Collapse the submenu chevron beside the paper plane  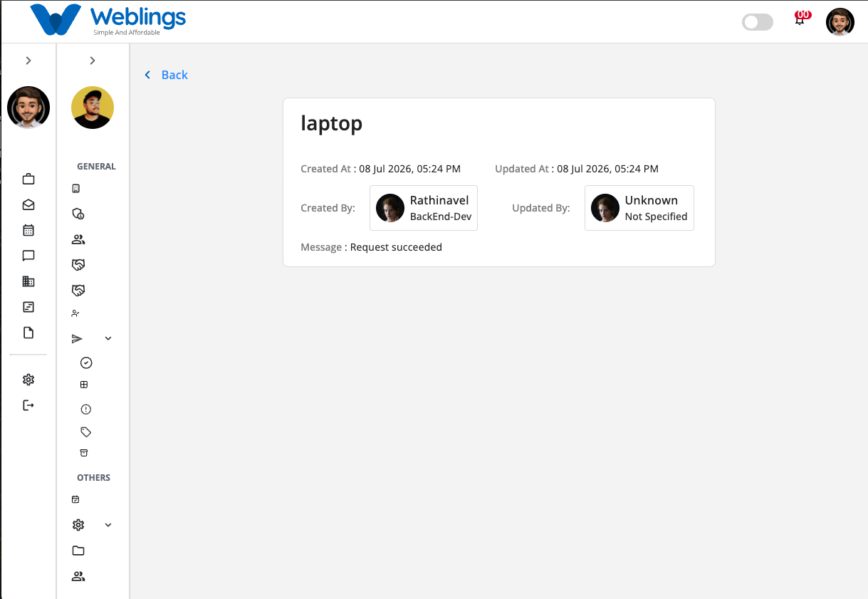[x=108, y=339]
